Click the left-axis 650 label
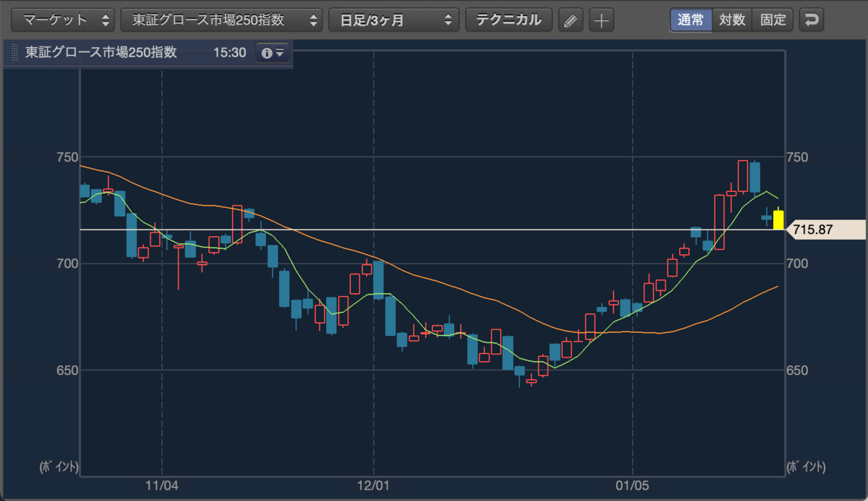The height and width of the screenshot is (501, 868). point(67,370)
